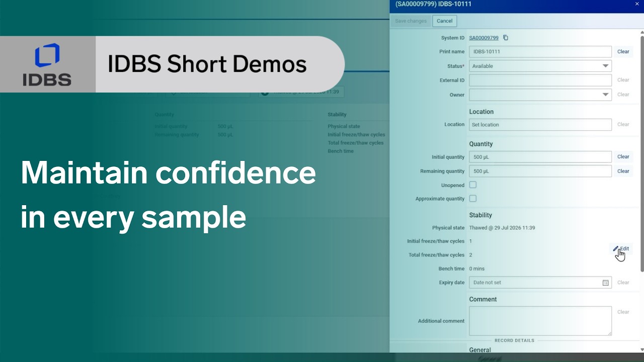644x362 pixels.
Task: Click the IDBS logo in the banner
Action: (47, 64)
